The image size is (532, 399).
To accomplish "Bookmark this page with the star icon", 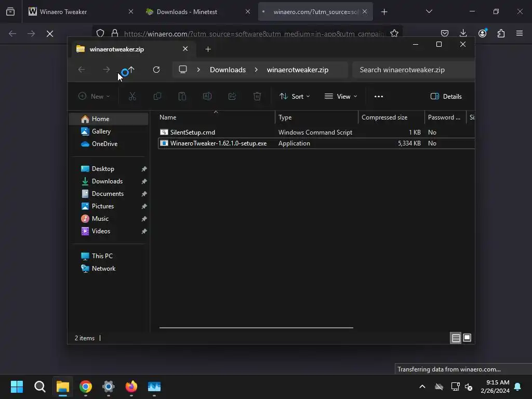I will [x=394, y=33].
